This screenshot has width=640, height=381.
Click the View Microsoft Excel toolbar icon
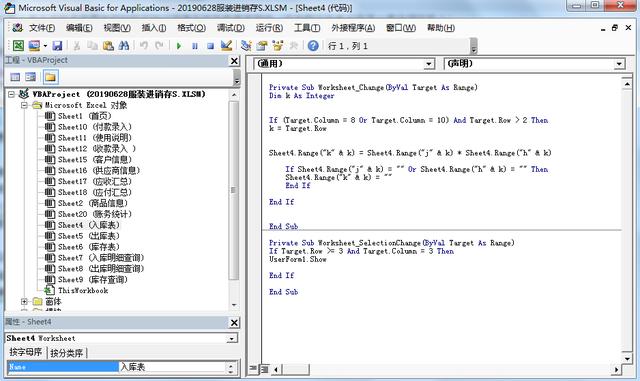[18, 45]
